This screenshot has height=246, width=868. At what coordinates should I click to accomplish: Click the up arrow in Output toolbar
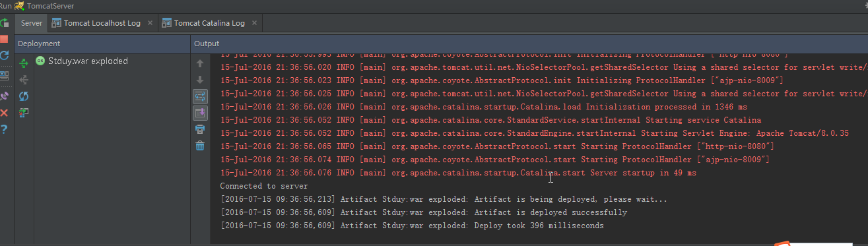click(200, 64)
